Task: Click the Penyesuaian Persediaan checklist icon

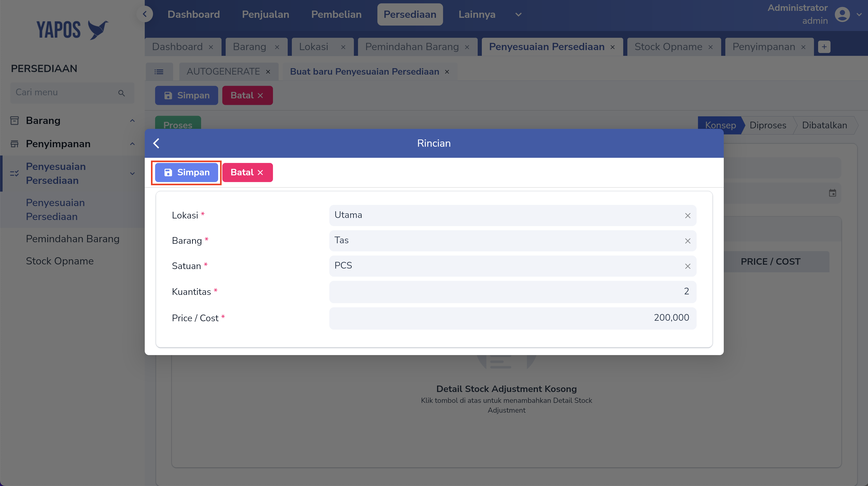Action: pos(14,173)
